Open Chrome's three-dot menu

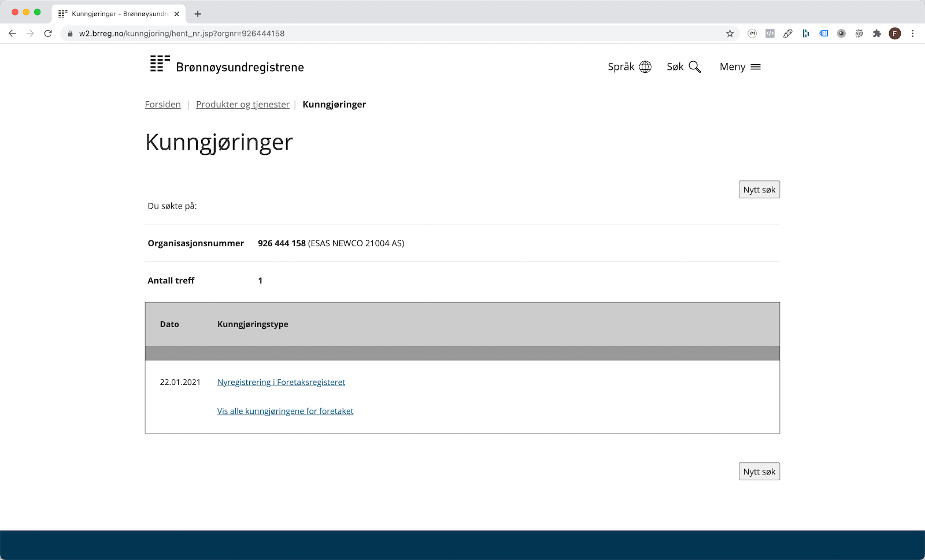point(912,34)
